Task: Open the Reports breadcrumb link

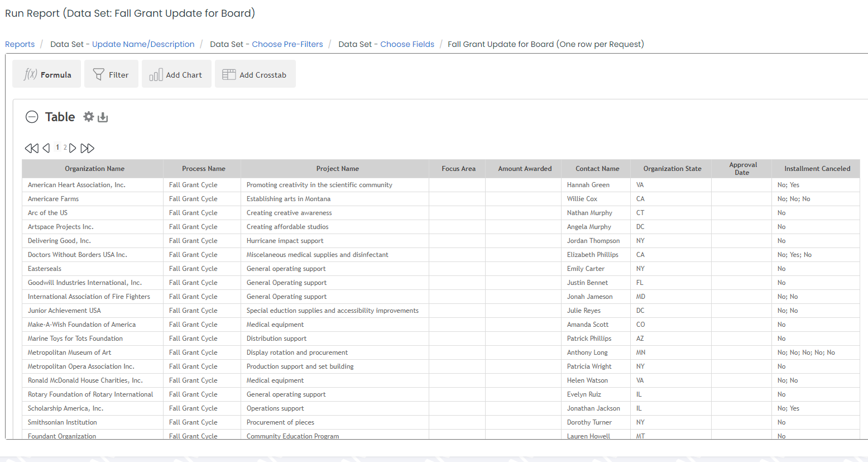Action: pos(20,44)
